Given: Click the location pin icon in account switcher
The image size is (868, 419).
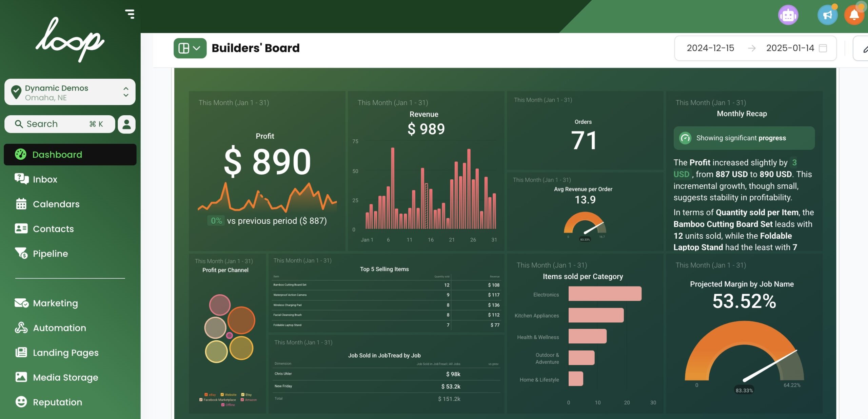Looking at the screenshot, I should [x=16, y=92].
